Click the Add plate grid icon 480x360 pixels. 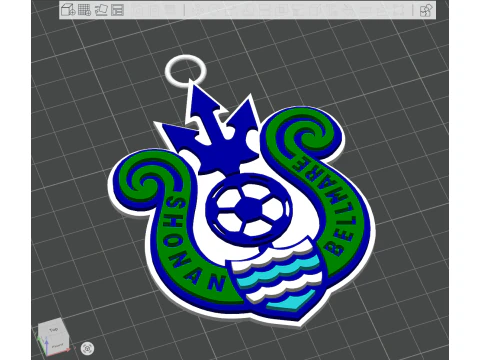click(x=84, y=10)
